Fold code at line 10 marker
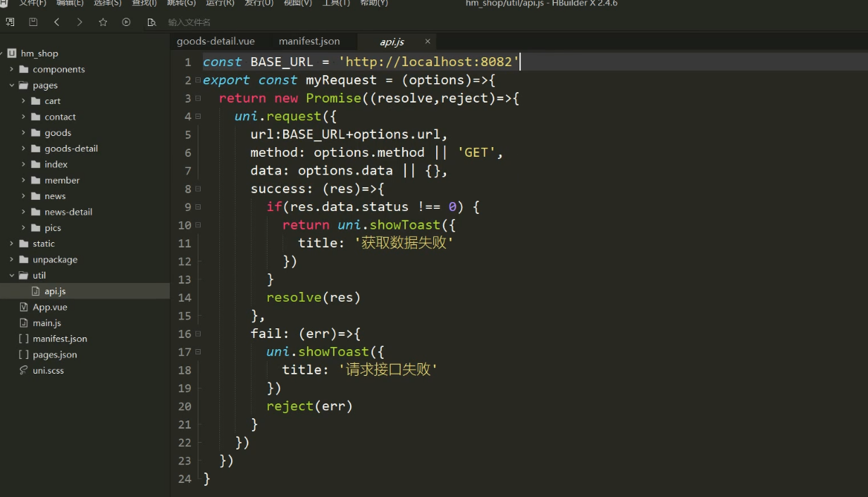The height and width of the screenshot is (497, 868). pyautogui.click(x=198, y=225)
